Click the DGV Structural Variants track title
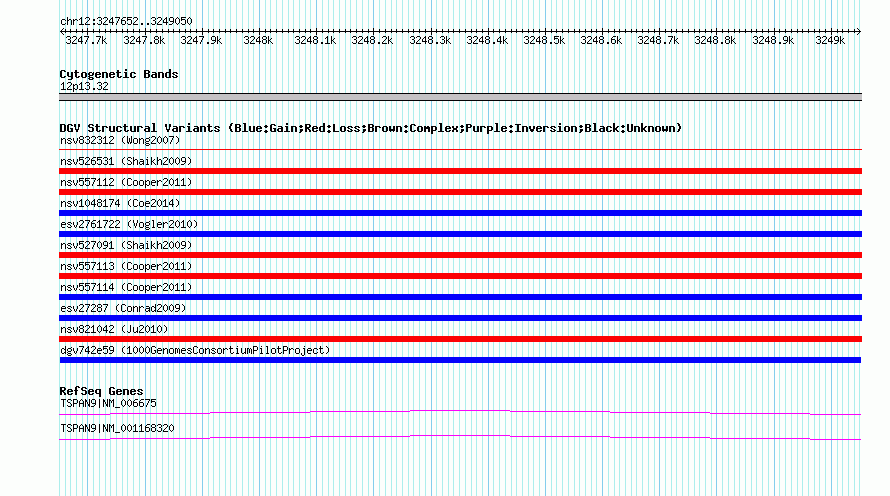890x496 pixels. coord(370,128)
